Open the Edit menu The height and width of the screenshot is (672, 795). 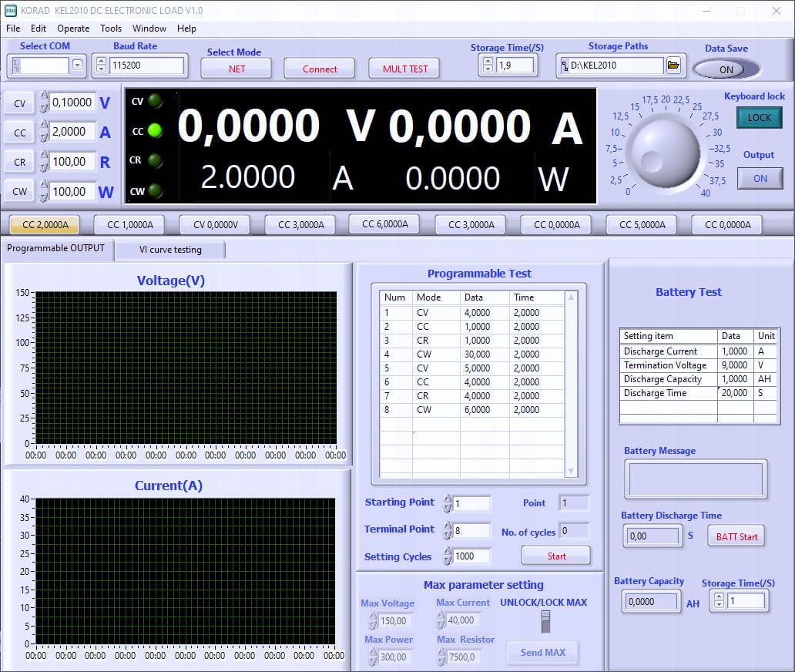pyautogui.click(x=38, y=29)
